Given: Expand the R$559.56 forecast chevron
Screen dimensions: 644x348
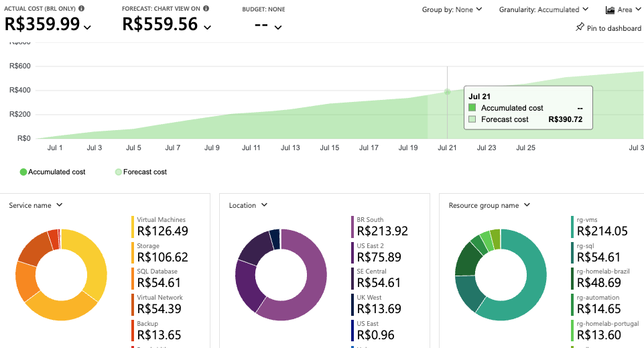Looking at the screenshot, I should coord(208,27).
